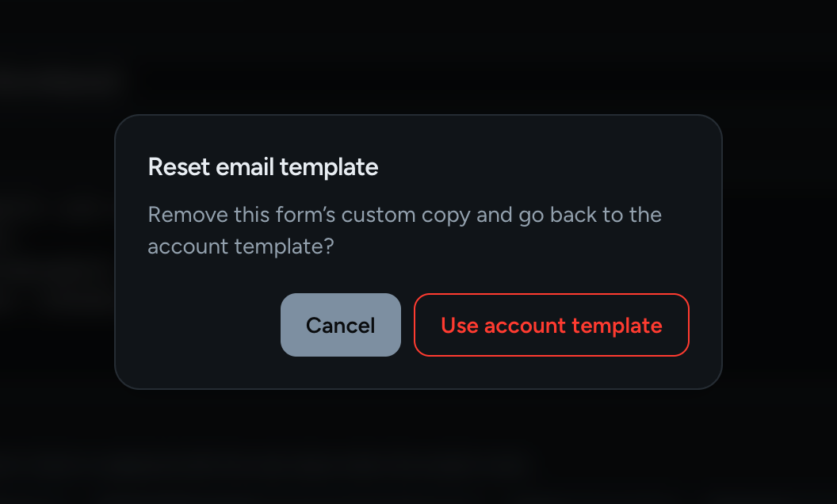Click the word 'account template?' in message

tap(241, 246)
